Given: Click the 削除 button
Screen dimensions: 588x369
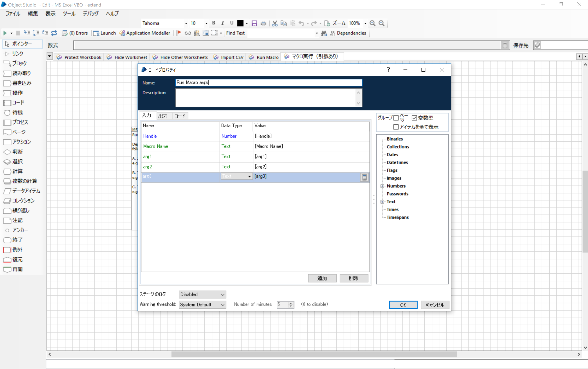Looking at the screenshot, I should pyautogui.click(x=354, y=278).
